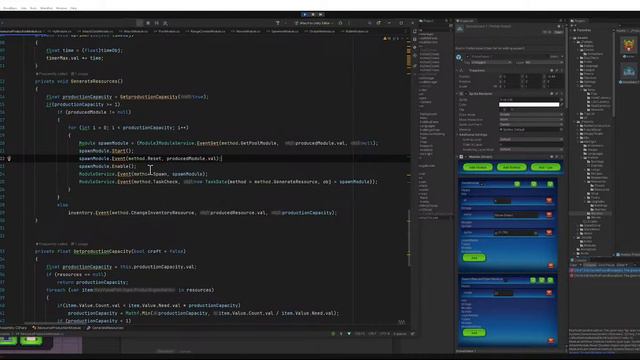
Task: Pause the Unity editor playback
Action: (313, 14)
